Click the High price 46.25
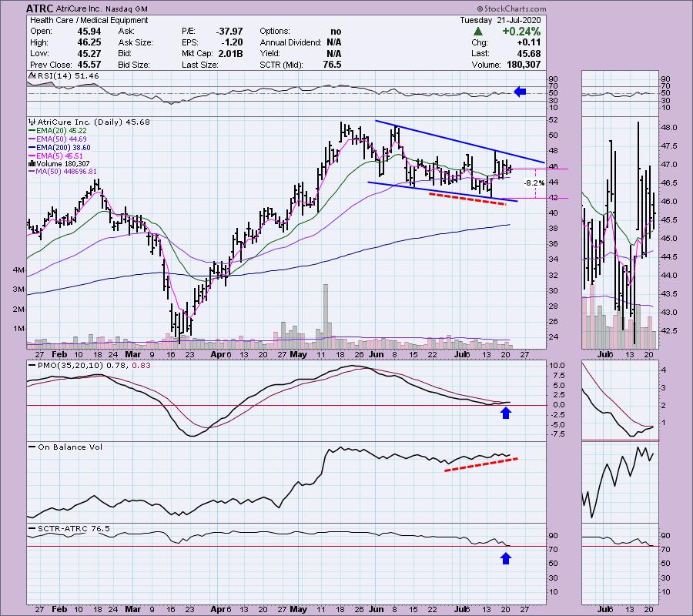Screen dimensions: 693x616 coord(89,42)
